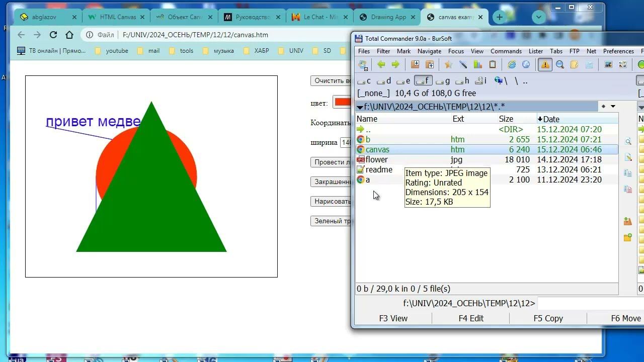
Task: Click the blue wand toolbar icon
Action: [463, 64]
